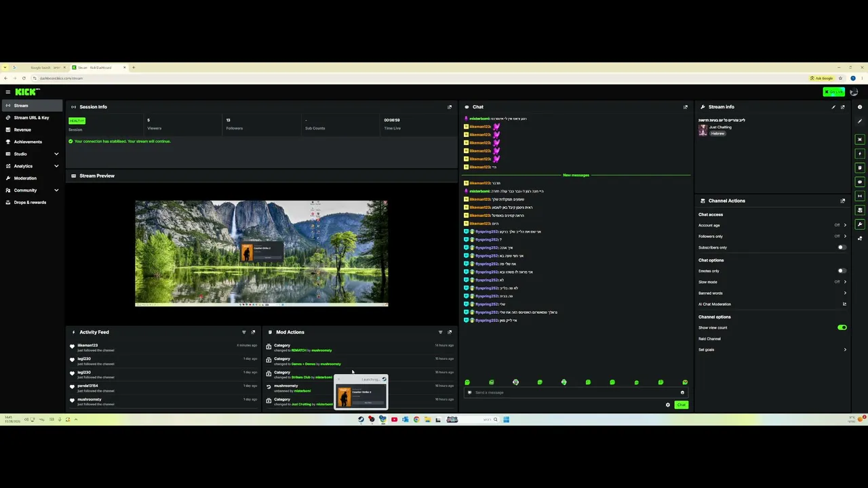The image size is (868, 488).
Task: Open Followers only setting
Action: pyautogui.click(x=772, y=237)
